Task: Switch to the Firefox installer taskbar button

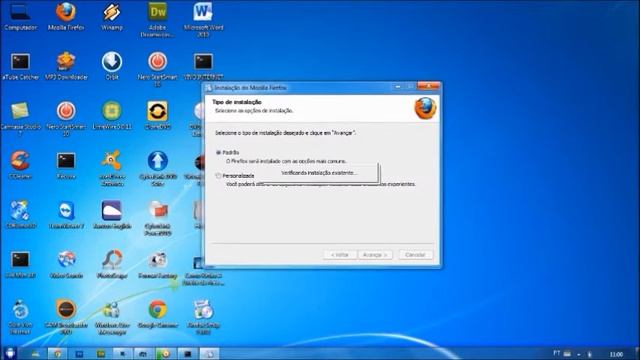Action: 209,353
